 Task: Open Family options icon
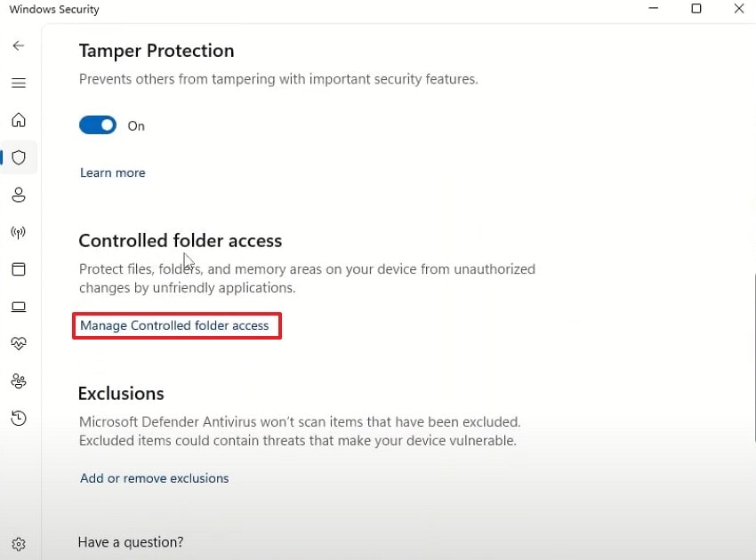[x=19, y=380]
